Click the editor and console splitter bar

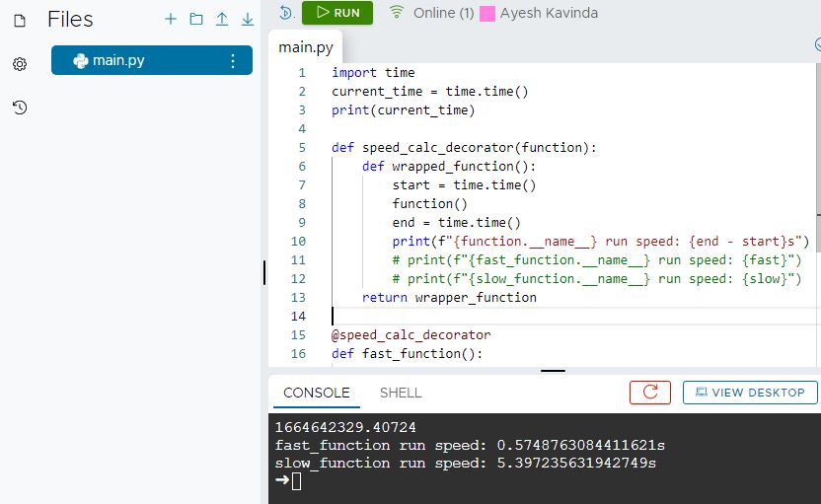pyautogui.click(x=553, y=371)
